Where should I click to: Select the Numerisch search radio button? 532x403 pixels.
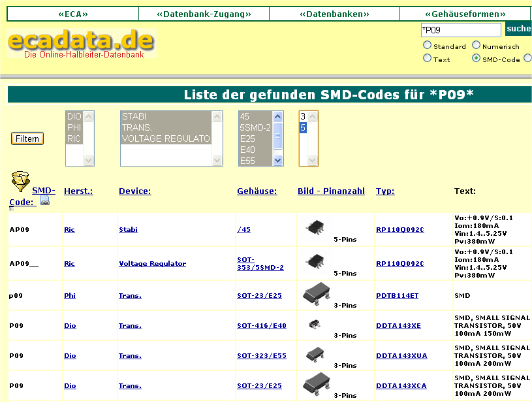477,45
